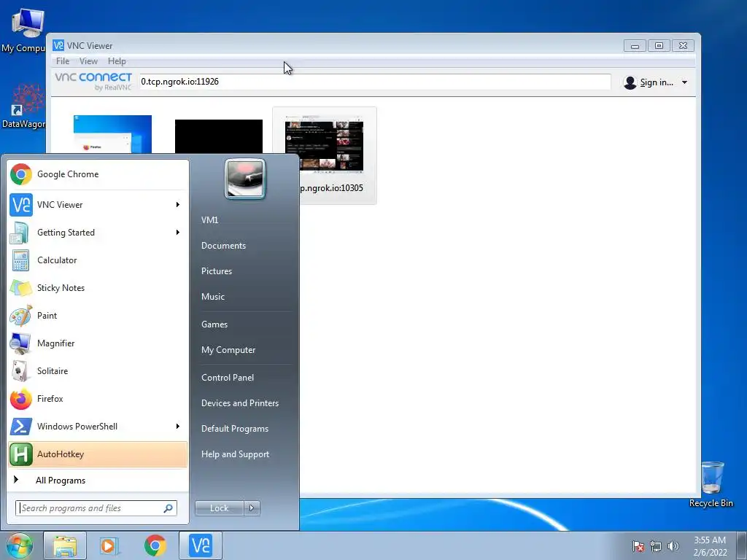Open Sticky Notes from Start menu
Image resolution: width=747 pixels, height=560 pixels.
point(98,287)
